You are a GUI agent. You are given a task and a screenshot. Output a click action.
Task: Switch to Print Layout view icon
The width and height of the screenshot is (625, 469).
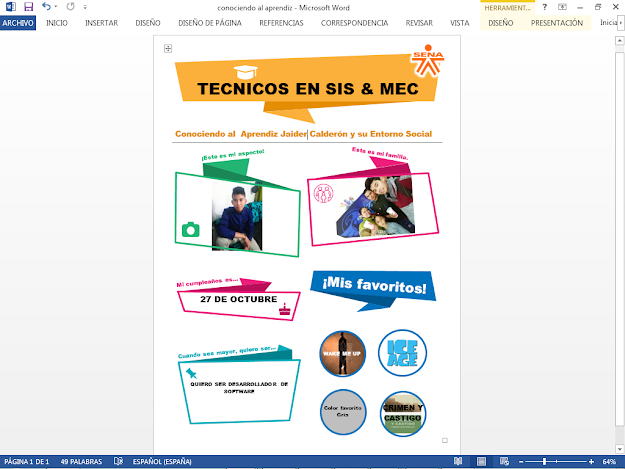pos(481,461)
